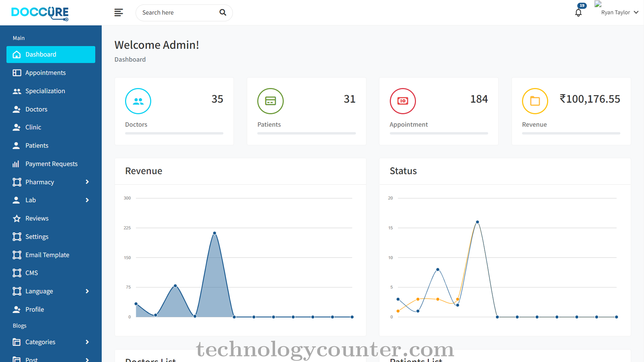Go to Email Template page
Image resolution: width=644 pixels, height=362 pixels.
(x=51, y=255)
